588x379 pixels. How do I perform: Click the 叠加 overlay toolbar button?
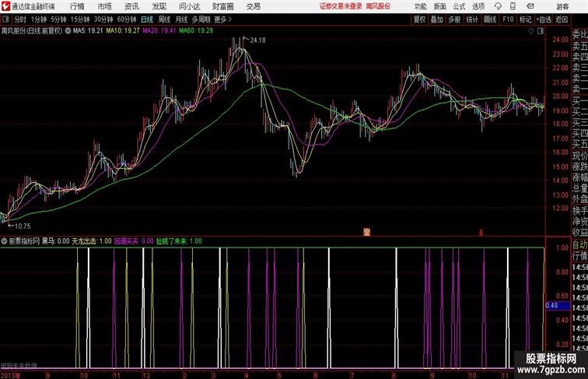pyautogui.click(x=437, y=19)
